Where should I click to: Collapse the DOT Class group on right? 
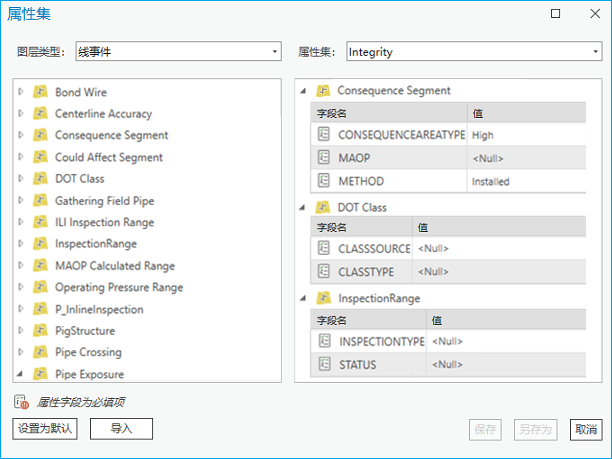(302, 208)
